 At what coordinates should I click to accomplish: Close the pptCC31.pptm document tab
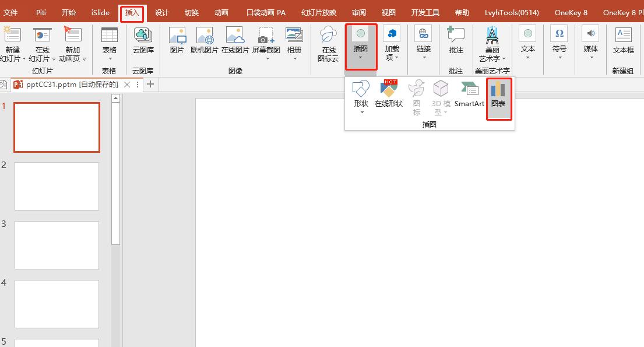coord(127,85)
